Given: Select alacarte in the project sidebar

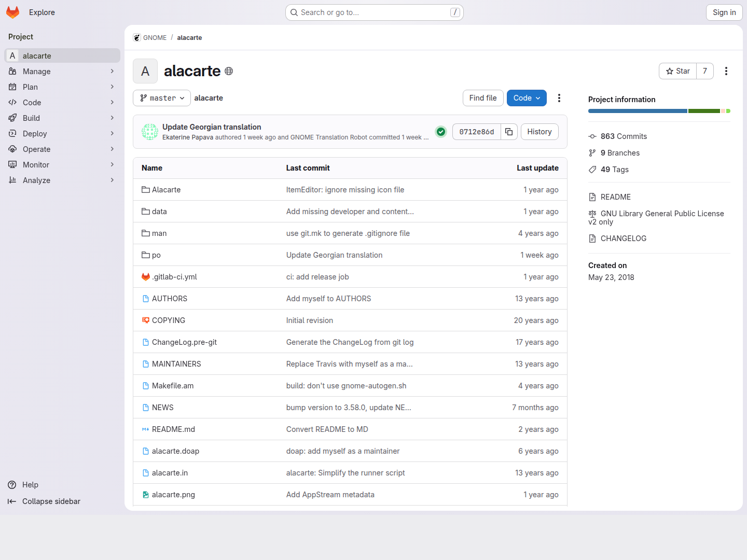Looking at the screenshot, I should pyautogui.click(x=62, y=55).
